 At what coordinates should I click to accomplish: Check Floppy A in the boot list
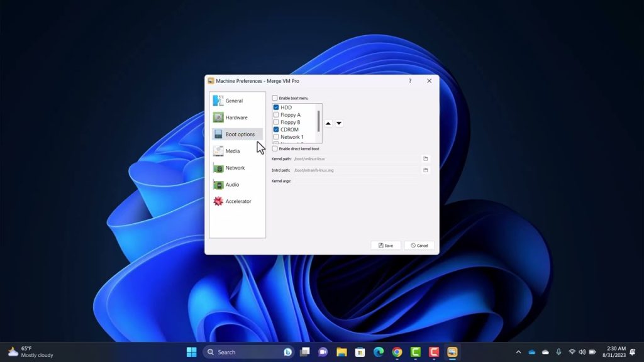[x=276, y=115]
